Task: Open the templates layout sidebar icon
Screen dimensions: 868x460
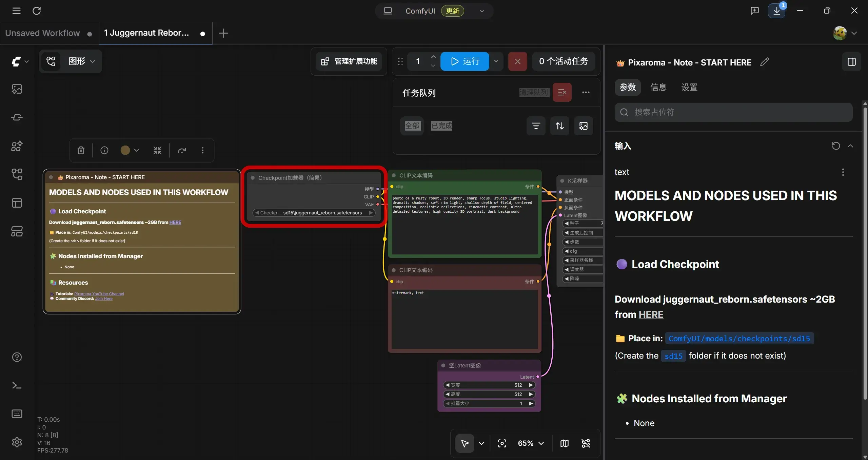Action: pyautogui.click(x=17, y=203)
